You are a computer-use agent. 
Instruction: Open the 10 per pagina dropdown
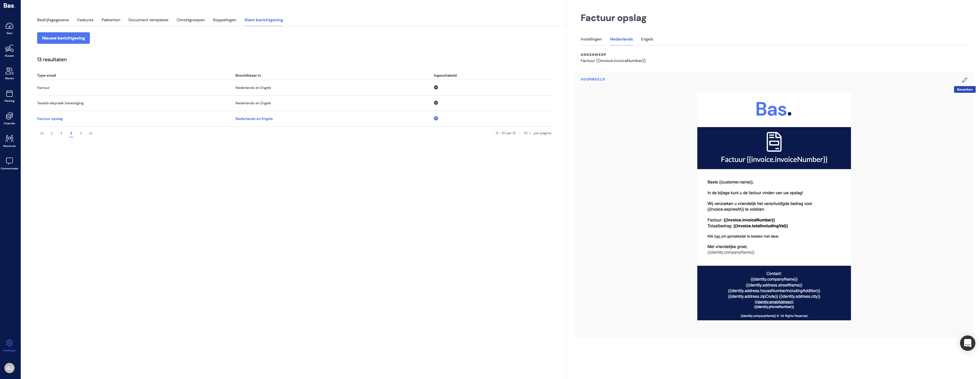527,133
